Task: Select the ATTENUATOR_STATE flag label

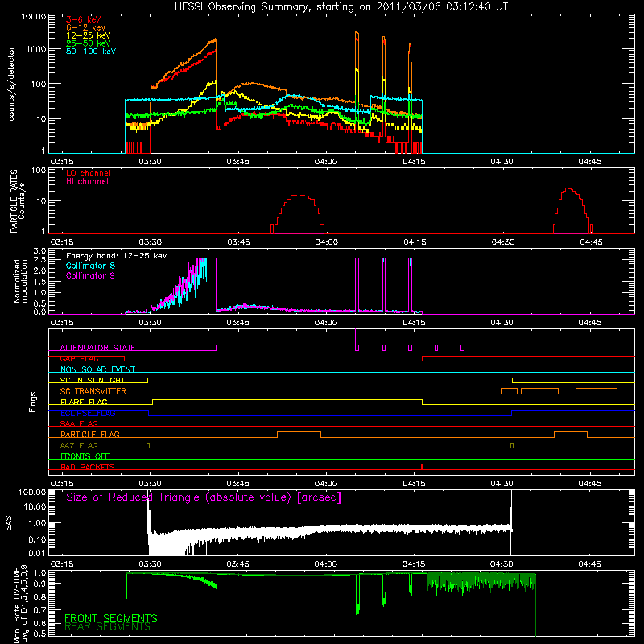Action: point(97,348)
